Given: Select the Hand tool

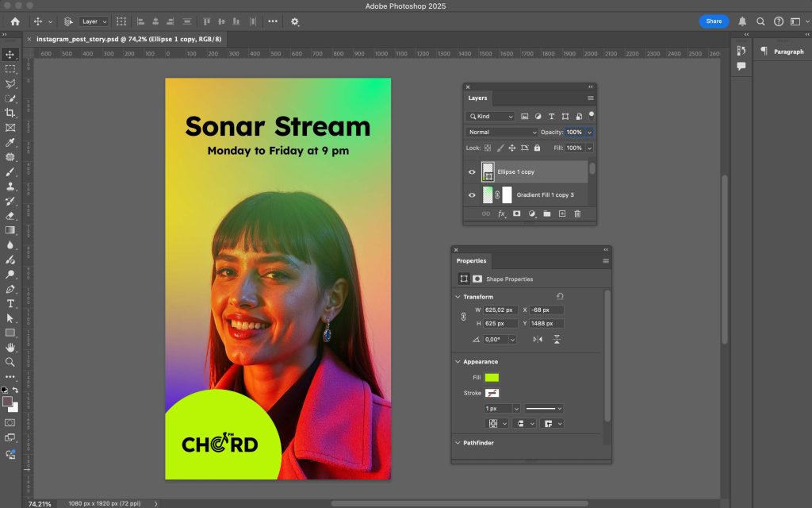Looking at the screenshot, I should coord(10,347).
